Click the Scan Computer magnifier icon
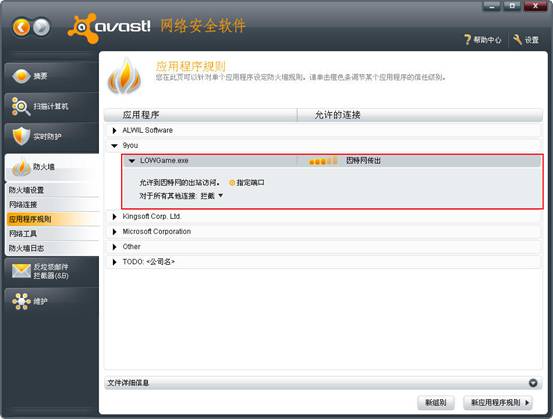Image resolution: width=553 pixels, height=419 pixels. 20,106
